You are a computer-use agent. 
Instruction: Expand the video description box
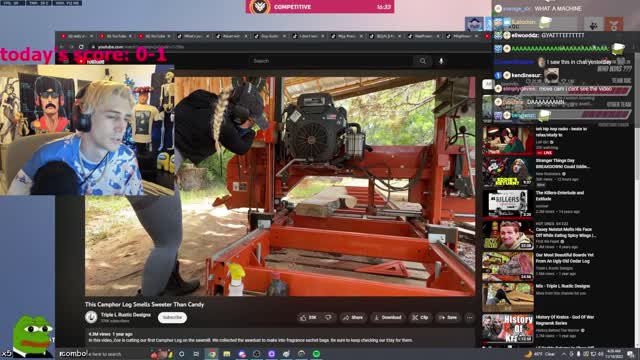point(280,337)
